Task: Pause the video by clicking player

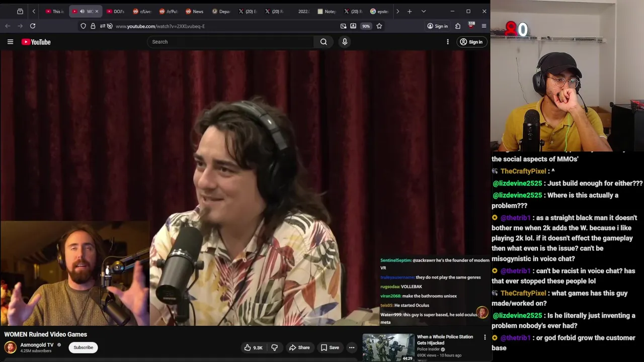Action: click(x=245, y=188)
